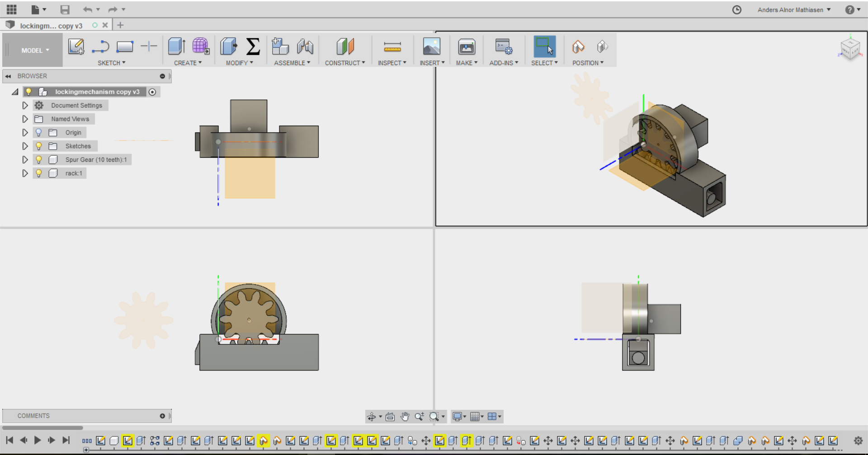Open the Grid and Snaps dropdown
The image size is (868, 455).
[x=476, y=417]
